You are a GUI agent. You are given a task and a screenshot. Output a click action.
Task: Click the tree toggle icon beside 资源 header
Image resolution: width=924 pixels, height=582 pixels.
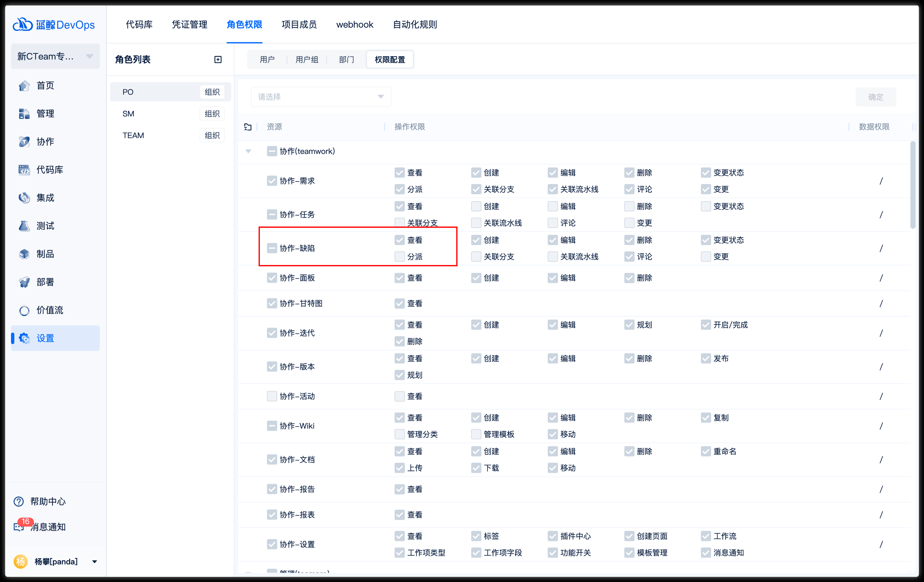(x=248, y=127)
